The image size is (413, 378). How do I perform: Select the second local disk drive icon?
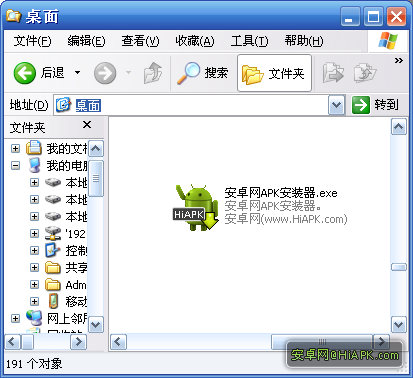click(53, 199)
